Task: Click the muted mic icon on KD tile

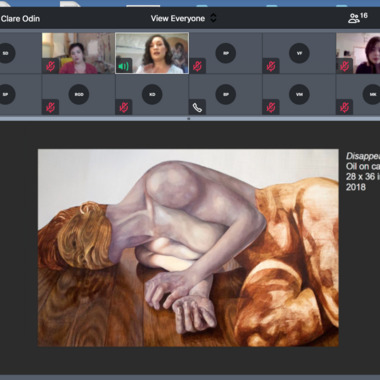Action: [124, 107]
